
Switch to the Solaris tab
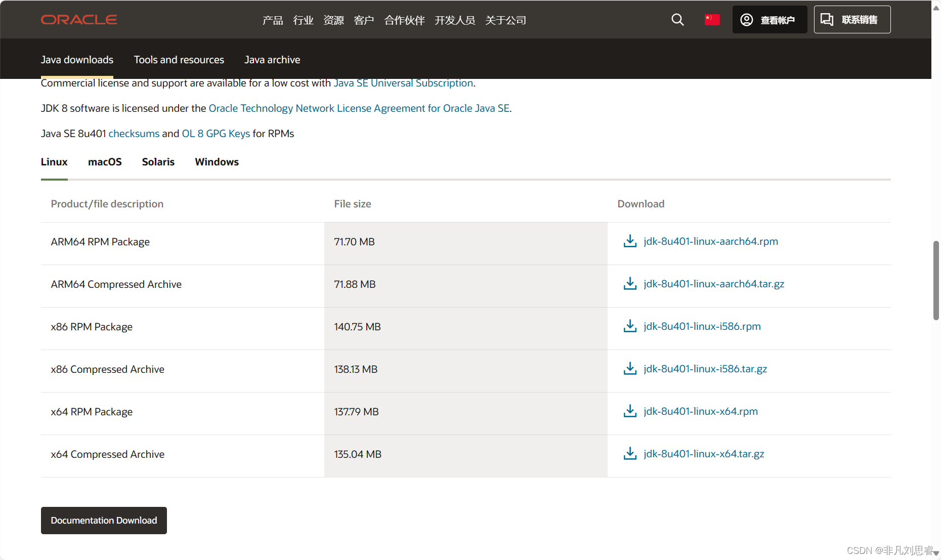(x=158, y=162)
